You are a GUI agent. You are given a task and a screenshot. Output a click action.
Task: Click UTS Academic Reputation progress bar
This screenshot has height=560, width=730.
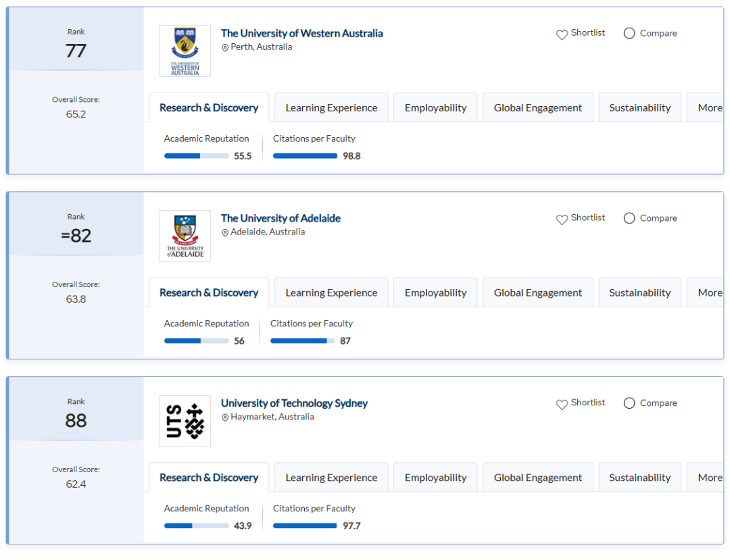pos(197,526)
